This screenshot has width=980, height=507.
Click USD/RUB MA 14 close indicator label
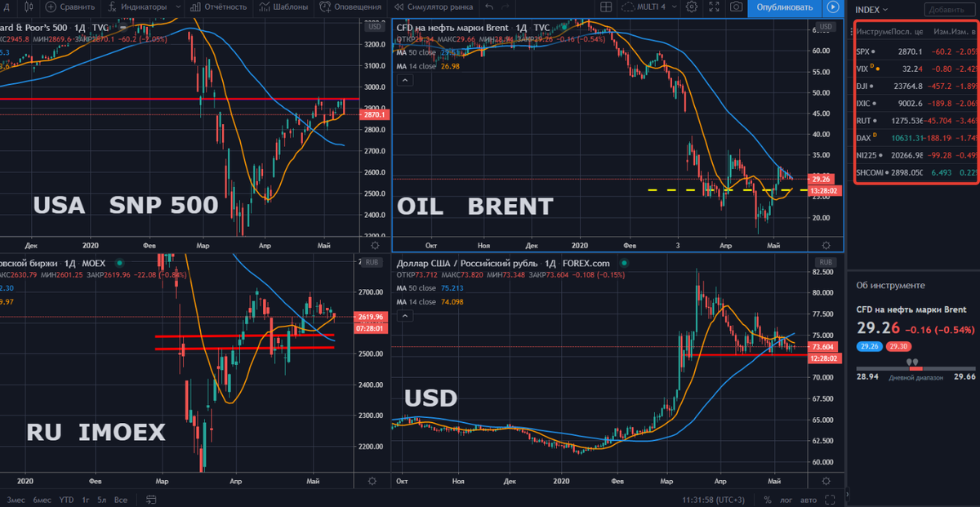click(416, 301)
